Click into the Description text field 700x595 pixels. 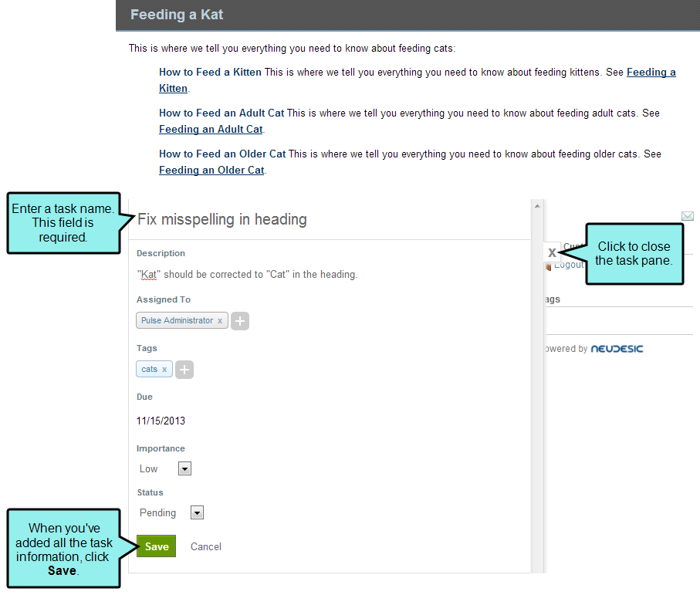247,275
